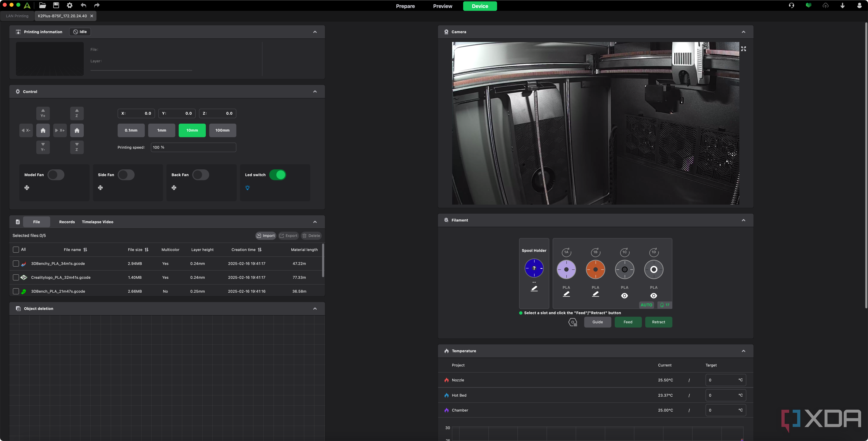Viewport: 868px width, 441px height.
Task: Edit Spool Holder filament with pencil icon
Action: (x=534, y=289)
